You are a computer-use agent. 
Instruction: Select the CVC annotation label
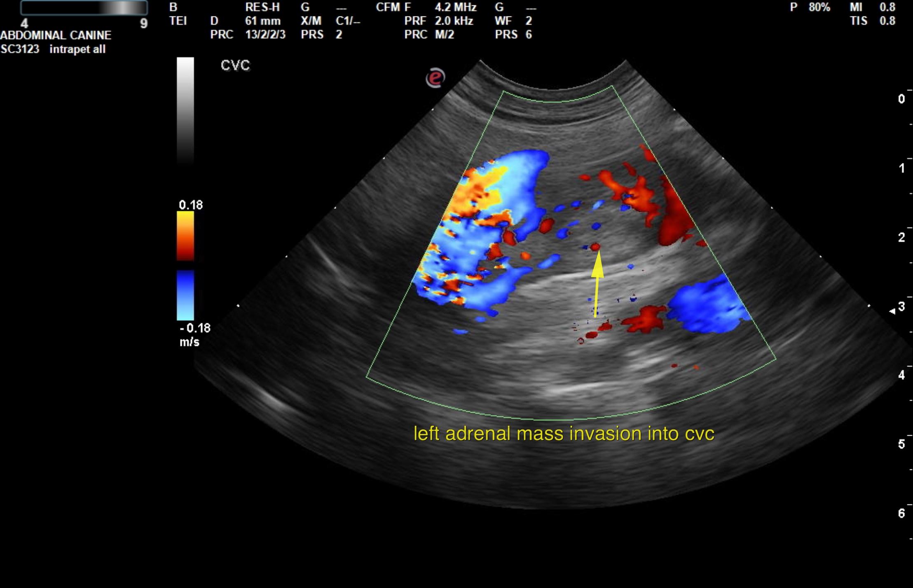[x=236, y=65]
